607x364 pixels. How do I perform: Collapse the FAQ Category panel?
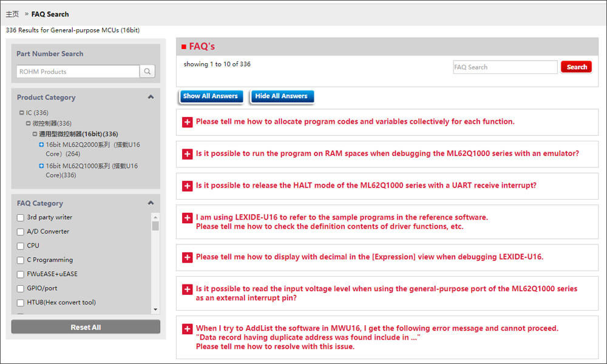click(x=151, y=203)
